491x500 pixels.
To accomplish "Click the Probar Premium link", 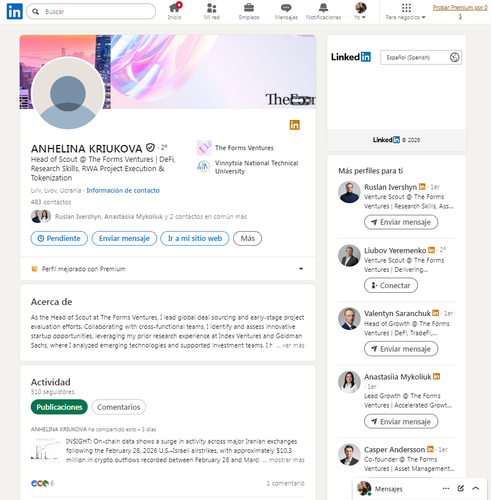I will tap(460, 12).
